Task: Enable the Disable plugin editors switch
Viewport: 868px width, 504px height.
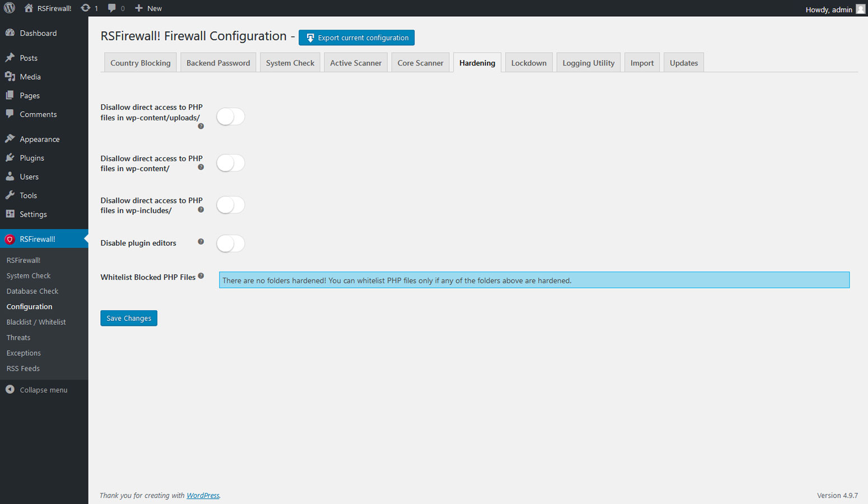Action: point(231,244)
